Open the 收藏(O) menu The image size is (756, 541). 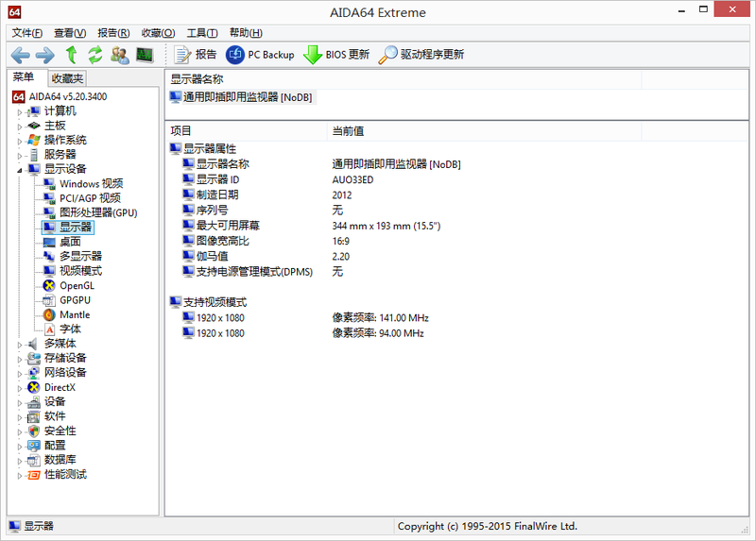click(x=158, y=33)
